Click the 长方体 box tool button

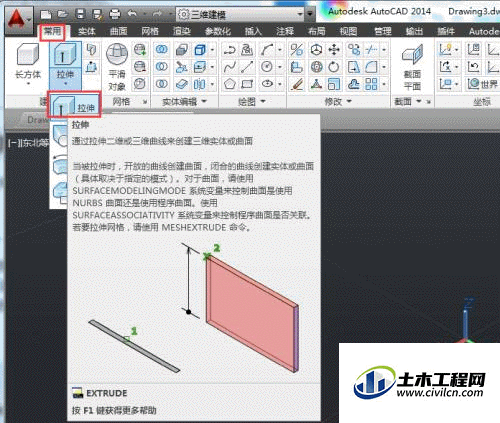click(28, 61)
